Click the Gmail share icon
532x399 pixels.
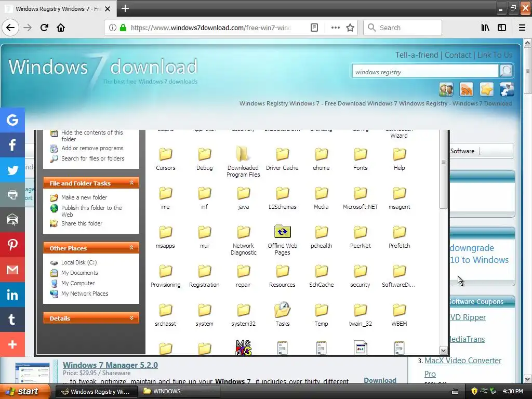tap(12, 270)
